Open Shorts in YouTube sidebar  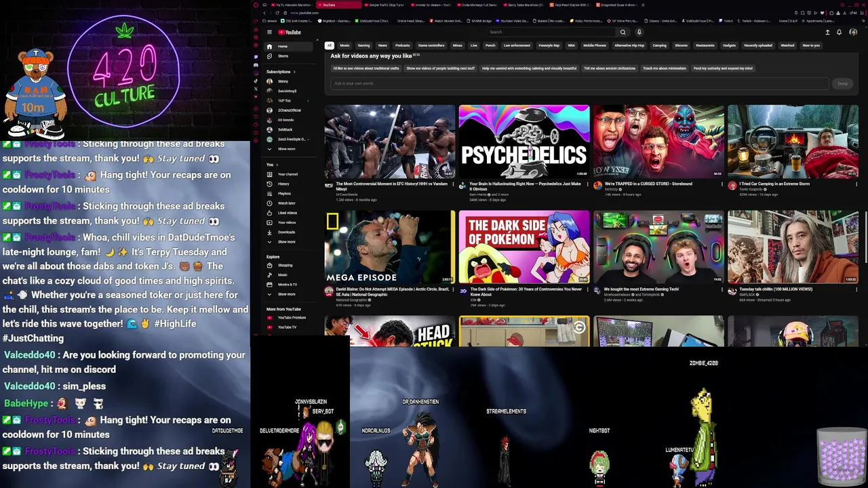coord(288,56)
